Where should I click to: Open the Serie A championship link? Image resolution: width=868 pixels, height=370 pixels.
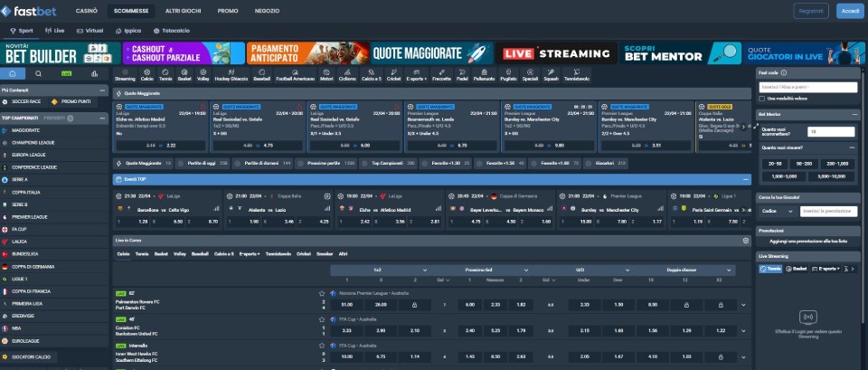tap(20, 179)
